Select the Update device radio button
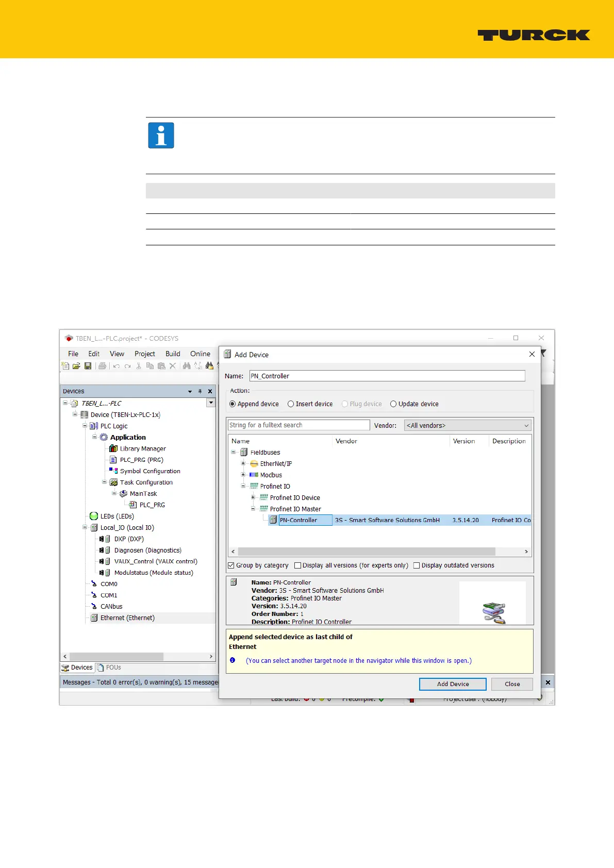Screen dimensions: 614x868 point(393,404)
